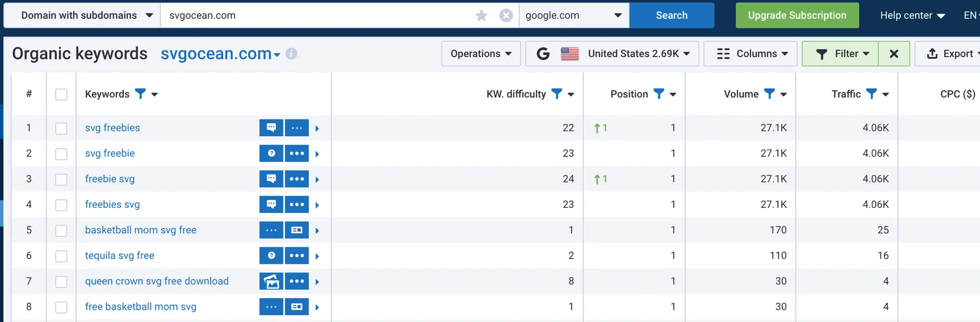Viewport: 980px width, 322px height.
Task: Open the Help center menu
Action: 912,15
